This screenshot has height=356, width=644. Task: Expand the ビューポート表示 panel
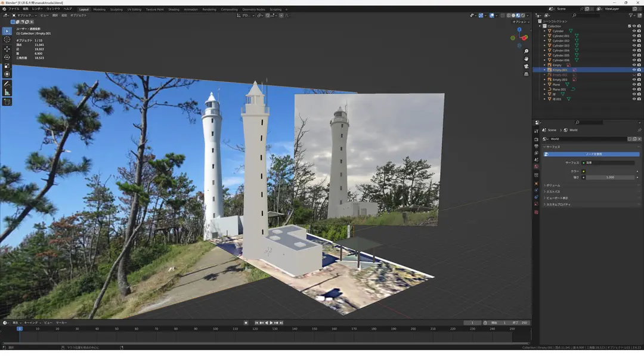coord(557,198)
